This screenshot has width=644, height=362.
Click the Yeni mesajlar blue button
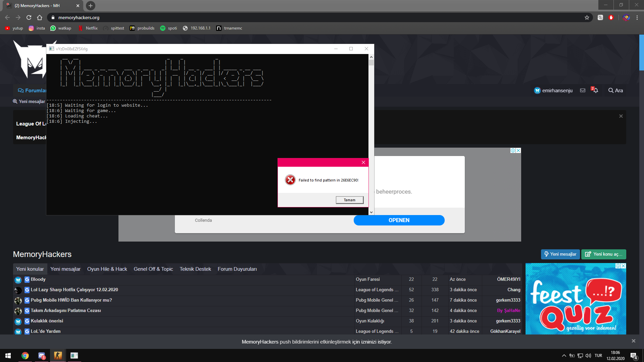pyautogui.click(x=560, y=254)
